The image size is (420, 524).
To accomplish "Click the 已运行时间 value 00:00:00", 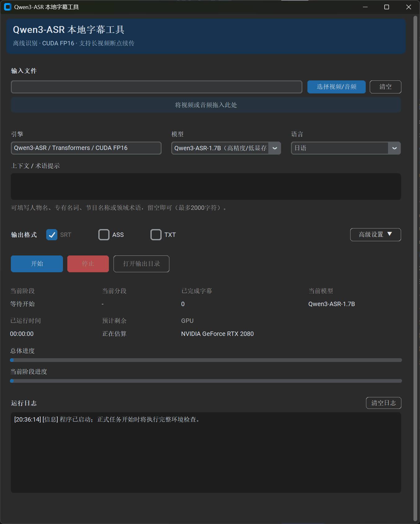I will pos(22,334).
